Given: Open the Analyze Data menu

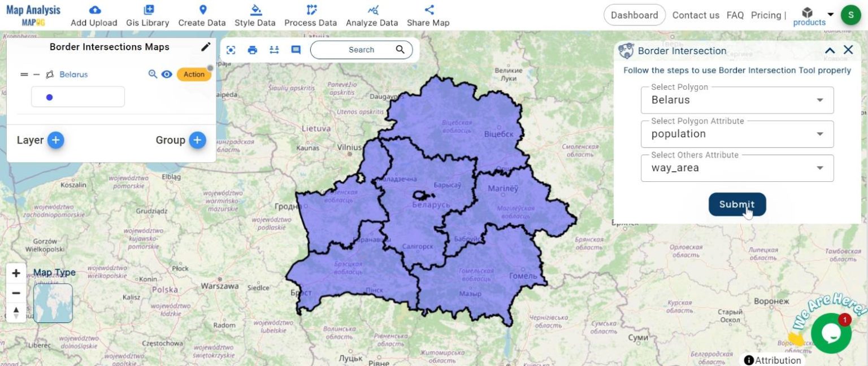Looking at the screenshot, I should coord(372,16).
